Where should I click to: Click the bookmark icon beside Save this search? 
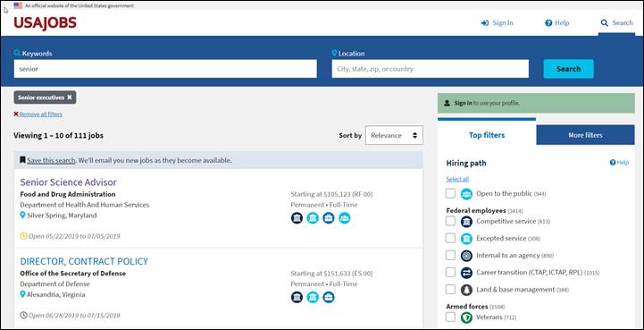[22, 160]
